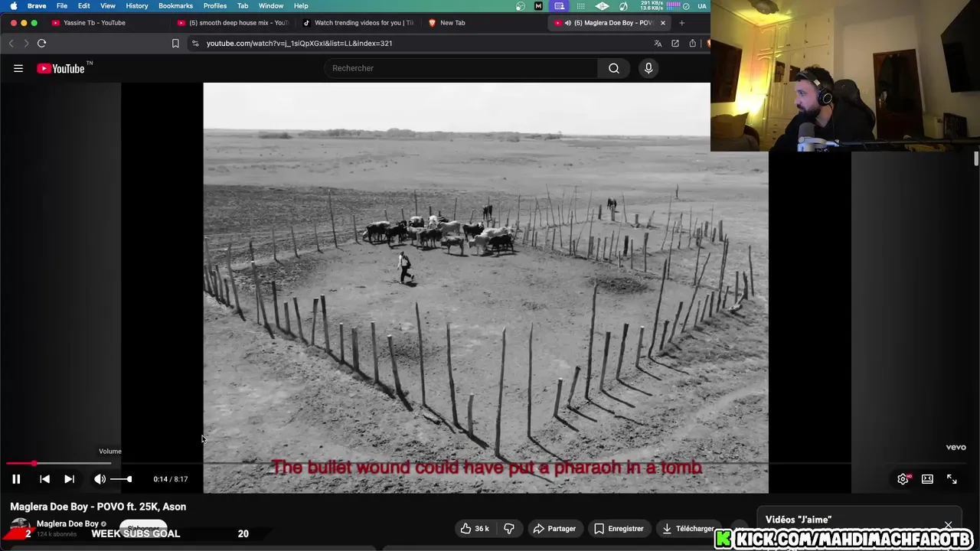Reload the page in Brave
Screen dimensions: 980x551
coord(41,44)
